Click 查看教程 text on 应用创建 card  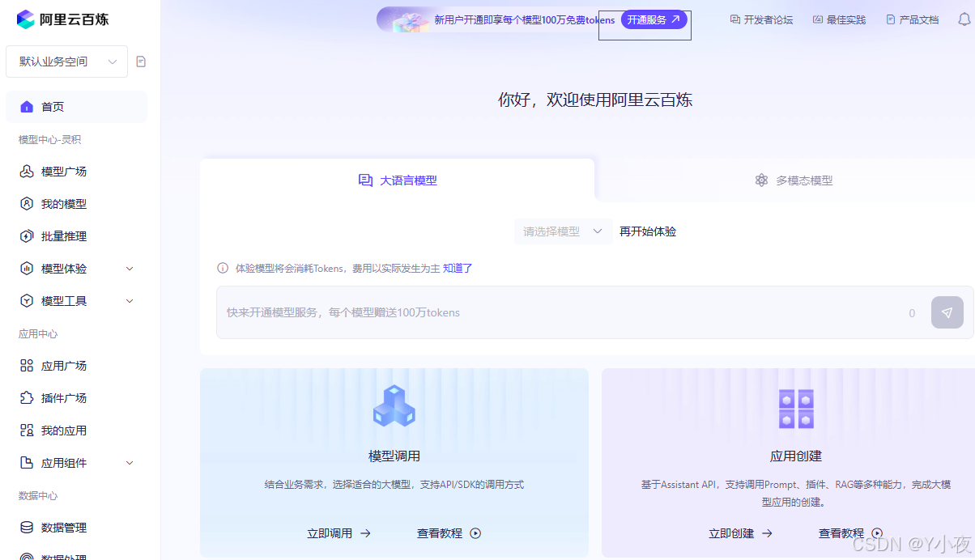click(841, 533)
